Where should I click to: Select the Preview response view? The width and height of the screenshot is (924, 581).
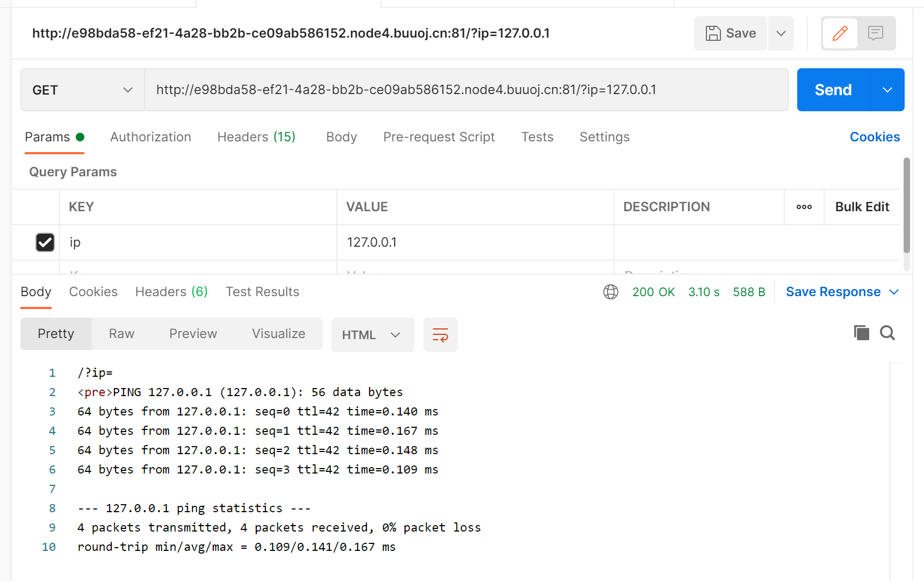point(193,334)
